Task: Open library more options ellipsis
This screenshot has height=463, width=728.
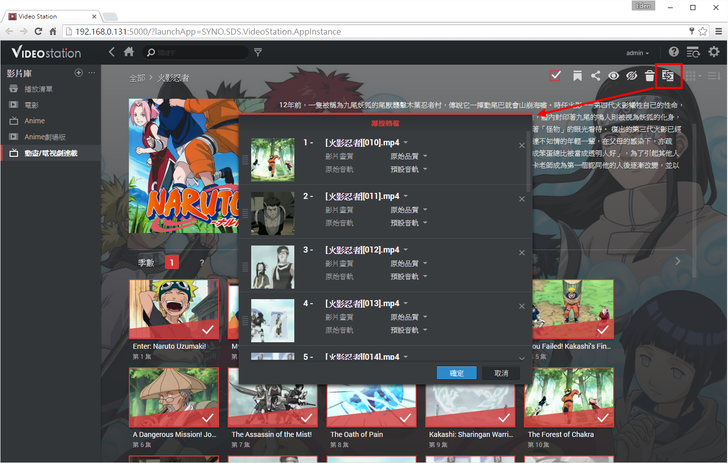Action: pos(92,72)
